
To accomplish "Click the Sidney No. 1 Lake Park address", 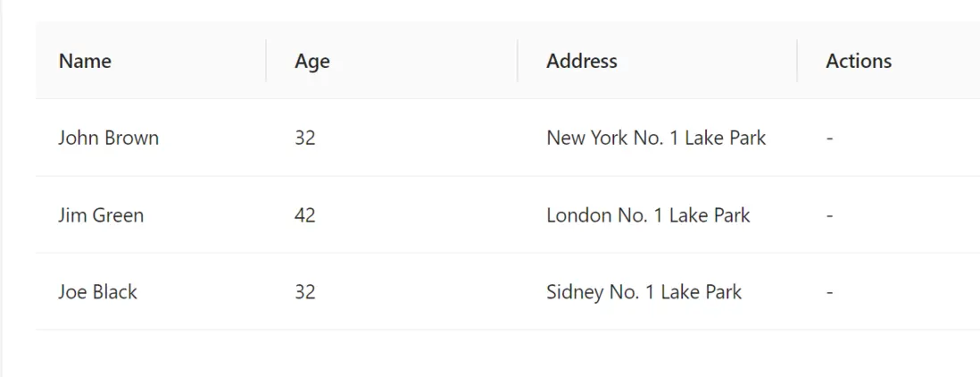I will click(644, 292).
